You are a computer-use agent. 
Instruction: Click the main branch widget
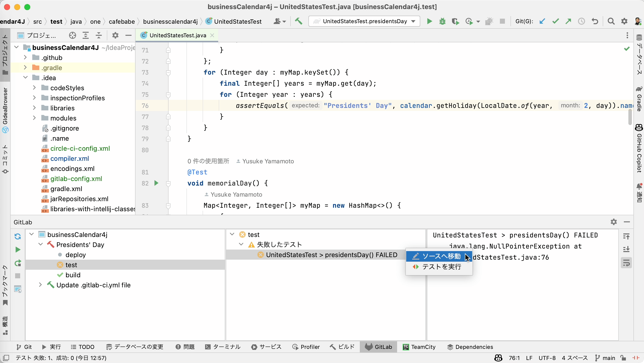pos(605,358)
